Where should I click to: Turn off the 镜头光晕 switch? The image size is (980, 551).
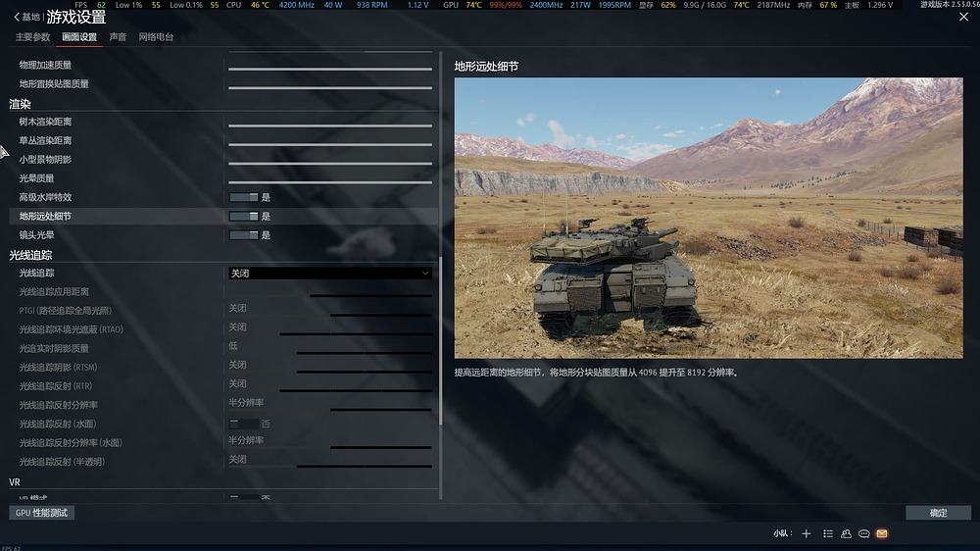243,235
